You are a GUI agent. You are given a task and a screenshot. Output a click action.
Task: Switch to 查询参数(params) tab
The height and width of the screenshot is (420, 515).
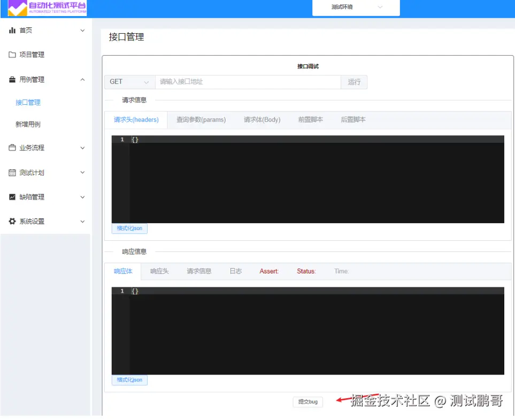201,120
